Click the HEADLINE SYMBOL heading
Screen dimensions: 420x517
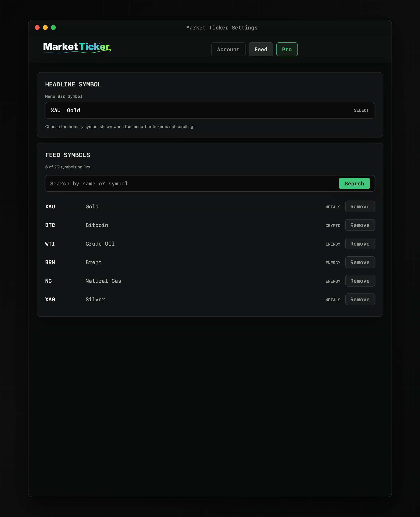tap(73, 84)
